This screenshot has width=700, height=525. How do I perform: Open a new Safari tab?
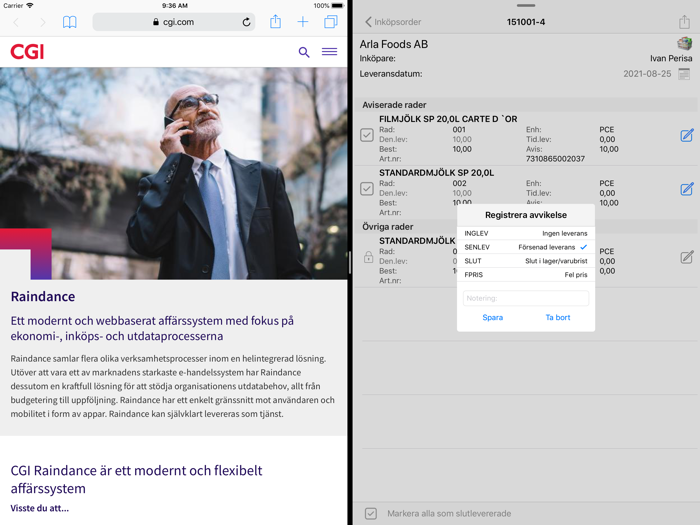303,22
